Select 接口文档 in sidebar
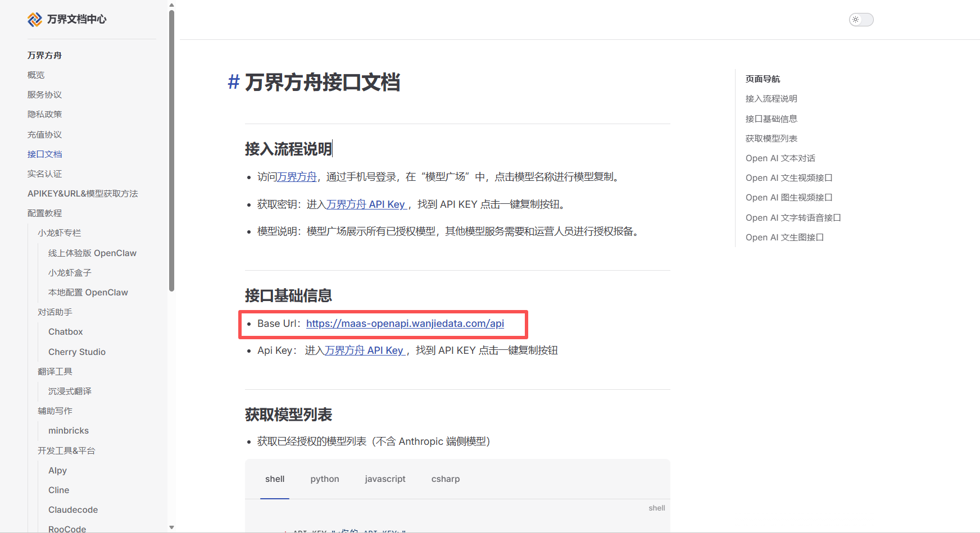This screenshot has width=980, height=533. [44, 154]
